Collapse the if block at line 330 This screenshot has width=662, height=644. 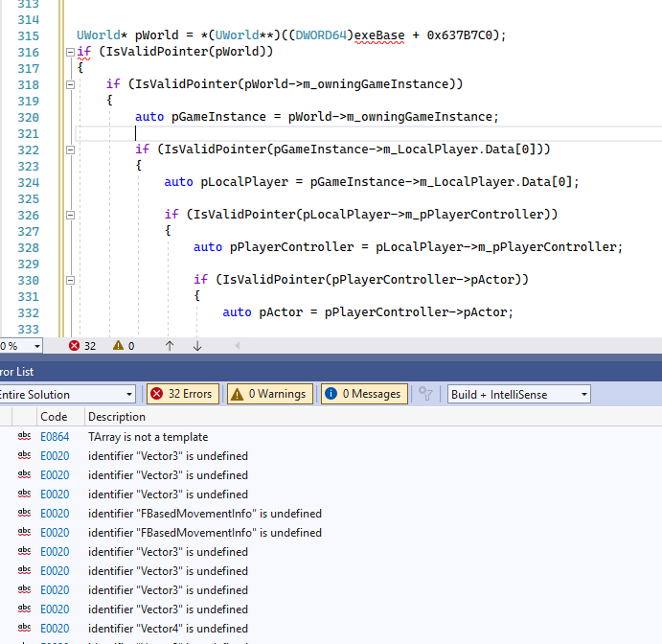(71, 281)
